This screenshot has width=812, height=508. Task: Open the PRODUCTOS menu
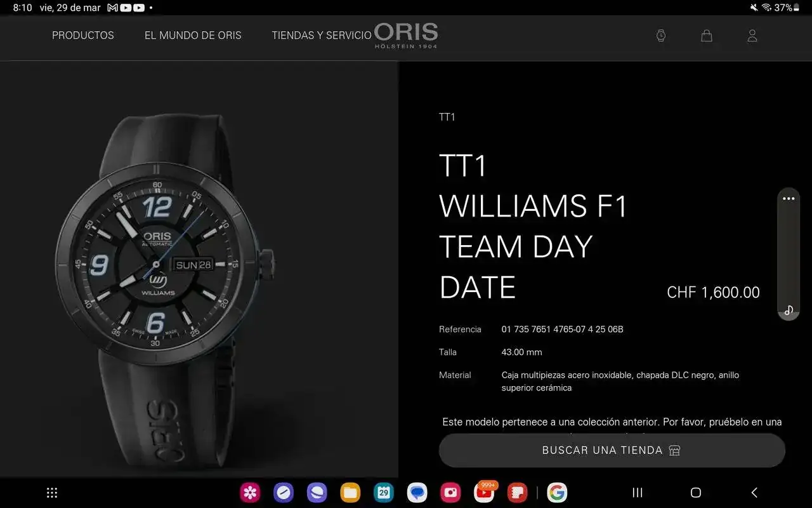pyautogui.click(x=83, y=36)
